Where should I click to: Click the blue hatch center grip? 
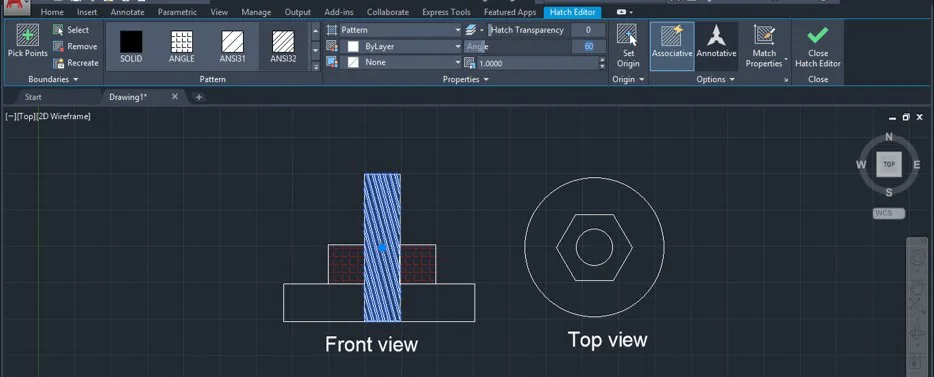tap(382, 247)
